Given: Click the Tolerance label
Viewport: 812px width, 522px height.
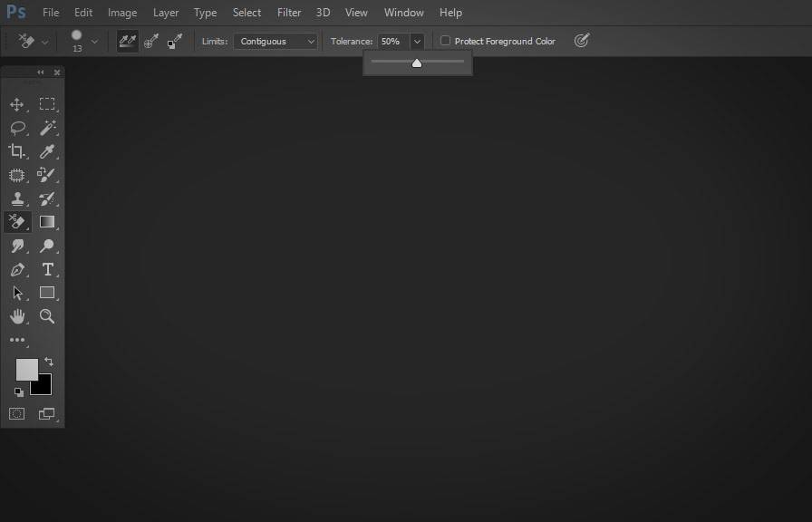Looking at the screenshot, I should pos(352,41).
